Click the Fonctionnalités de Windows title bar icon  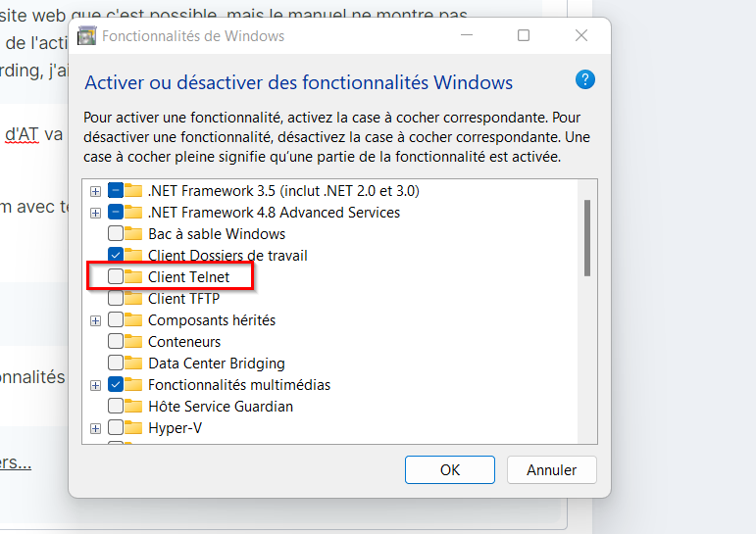[87, 36]
